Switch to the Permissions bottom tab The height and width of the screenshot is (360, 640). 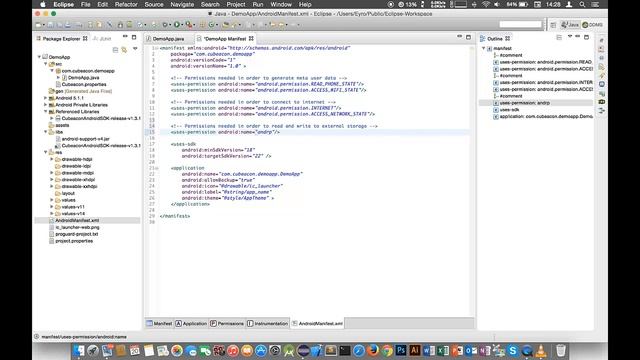coord(227,323)
